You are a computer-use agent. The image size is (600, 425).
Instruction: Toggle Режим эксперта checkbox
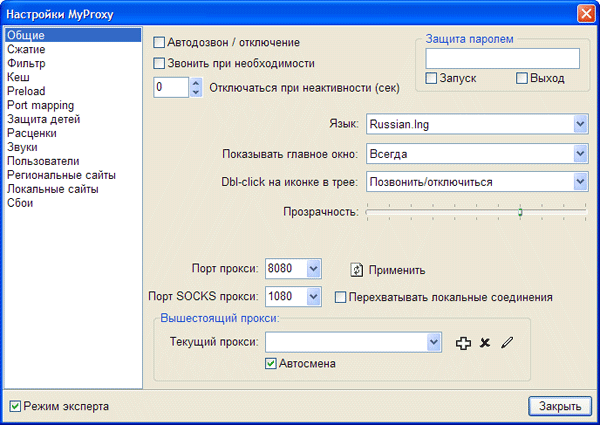coord(14,407)
